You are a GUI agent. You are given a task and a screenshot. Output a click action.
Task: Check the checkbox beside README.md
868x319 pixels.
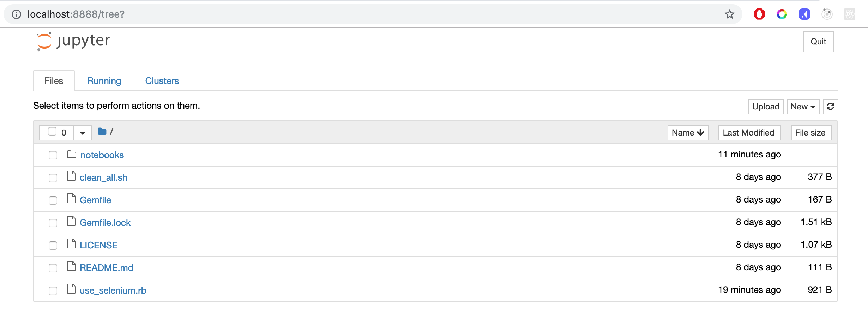pos(53,268)
